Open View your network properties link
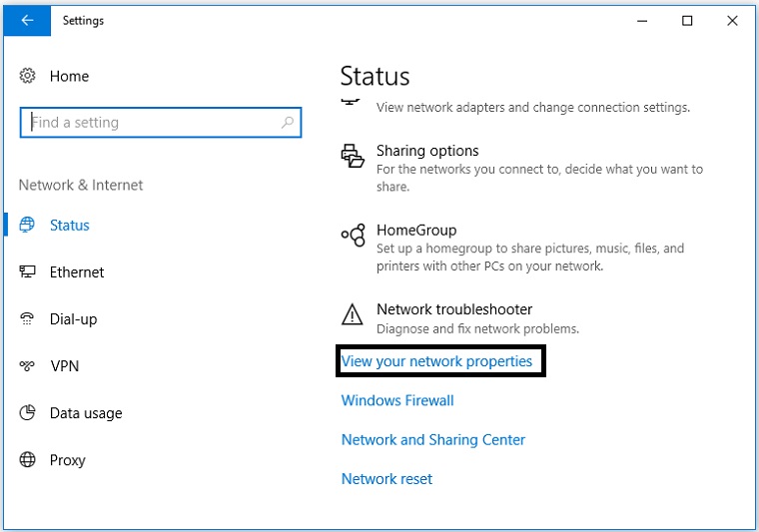 [x=437, y=361]
